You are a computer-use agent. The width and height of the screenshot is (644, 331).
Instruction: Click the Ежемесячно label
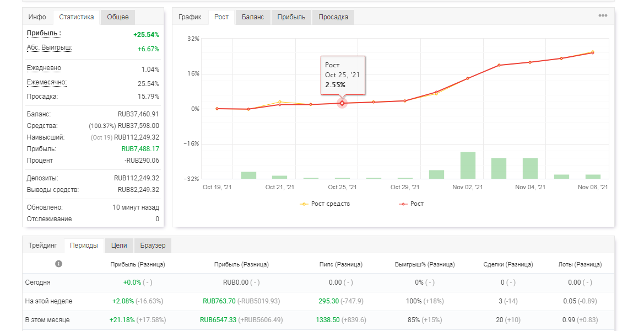46,82
